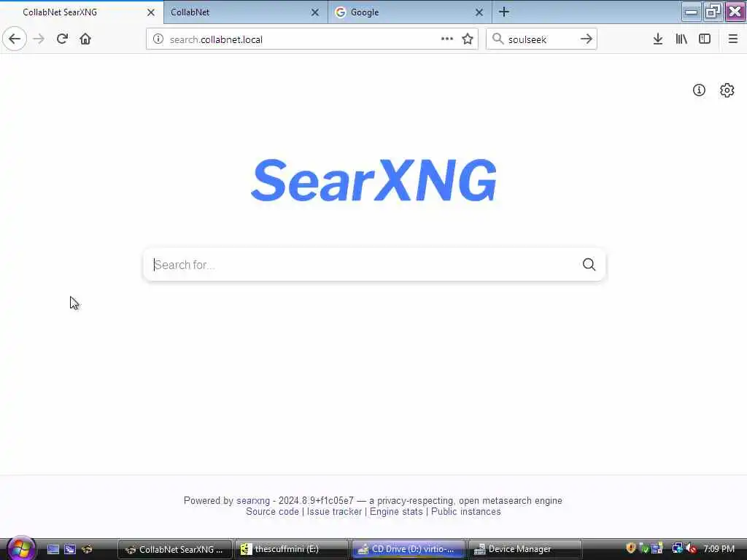
Task: Open SearXNG preferences gear
Action: coord(727,90)
